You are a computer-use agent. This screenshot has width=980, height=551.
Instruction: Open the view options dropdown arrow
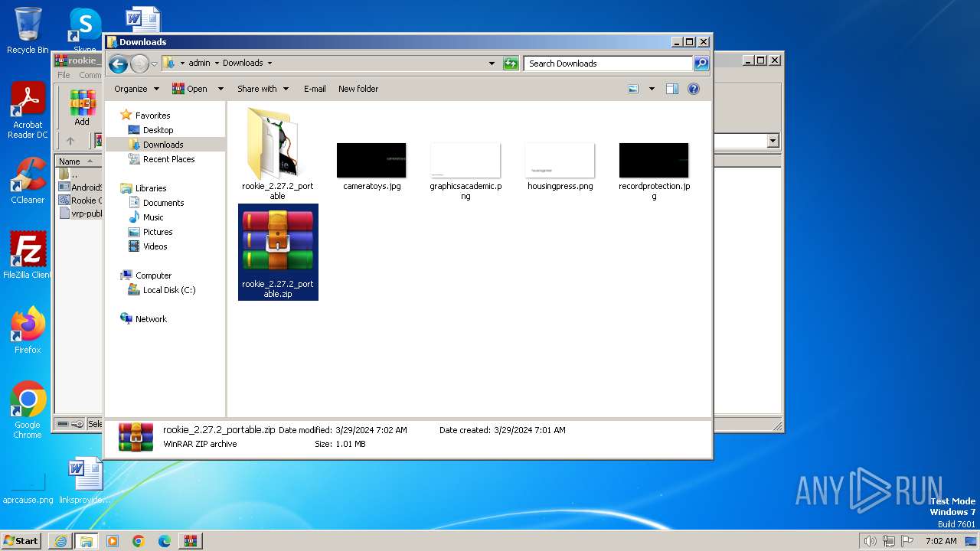click(x=652, y=89)
